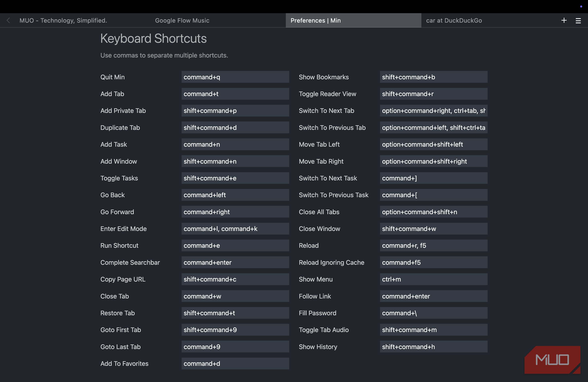Edit the Switch To Previous Tab shortcut field

pyautogui.click(x=434, y=128)
